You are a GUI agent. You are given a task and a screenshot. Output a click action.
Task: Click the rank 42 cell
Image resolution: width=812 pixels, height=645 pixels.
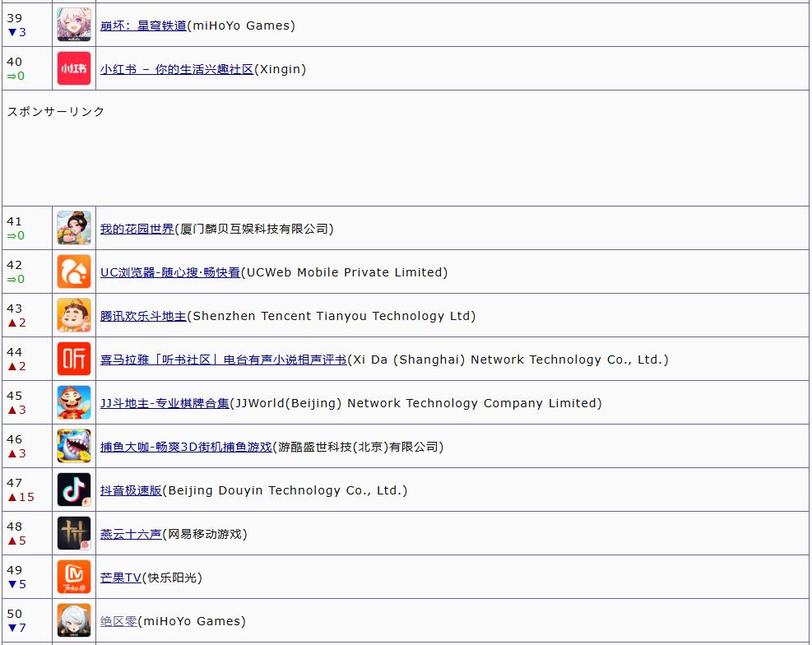pos(27,271)
